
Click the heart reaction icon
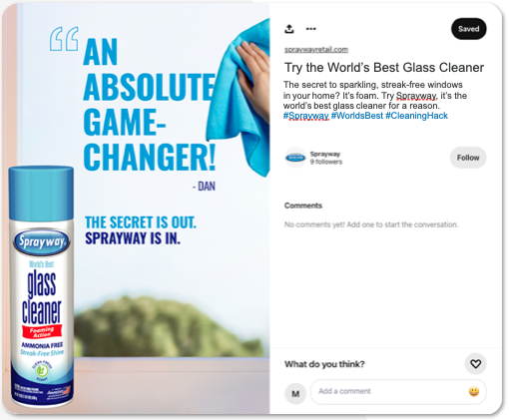coord(475,364)
